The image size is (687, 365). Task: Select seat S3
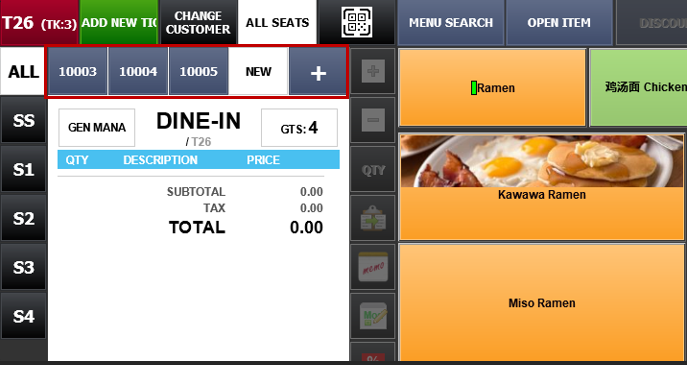[x=23, y=267]
